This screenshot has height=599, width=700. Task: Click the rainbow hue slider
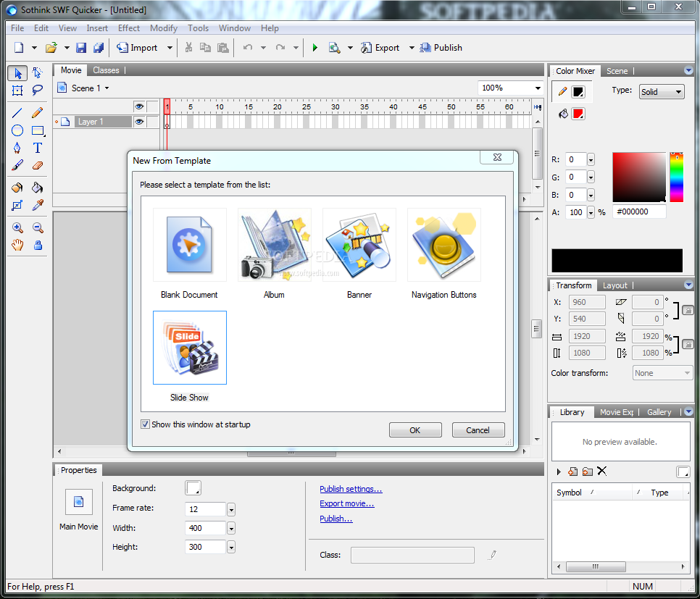677,177
